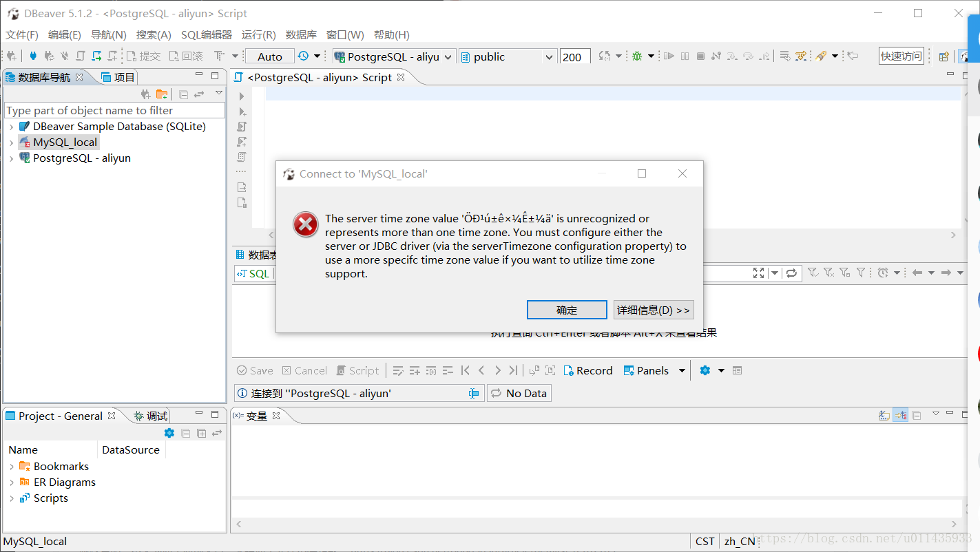Open the 帮助(H) menu
This screenshot has width=980, height=552.
point(392,34)
